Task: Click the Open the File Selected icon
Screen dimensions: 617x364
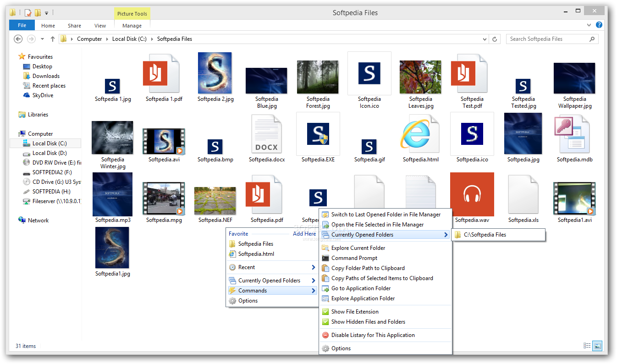Action: click(325, 225)
